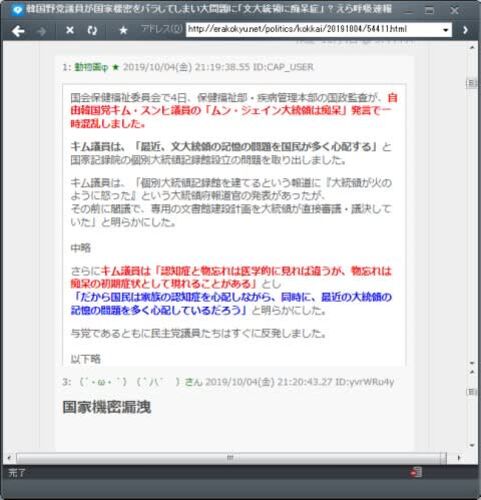Go back with the left arrow button
The width and height of the screenshot is (481, 500).
[x=18, y=31]
